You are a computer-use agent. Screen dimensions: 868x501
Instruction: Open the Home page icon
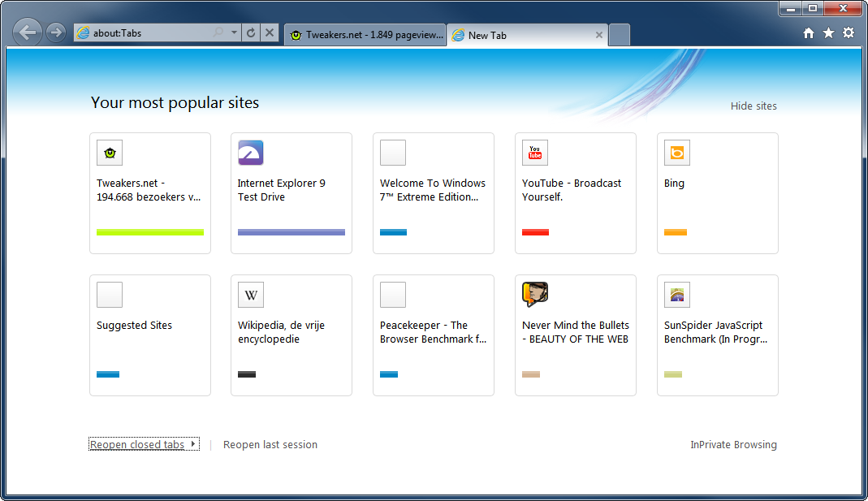click(x=809, y=33)
